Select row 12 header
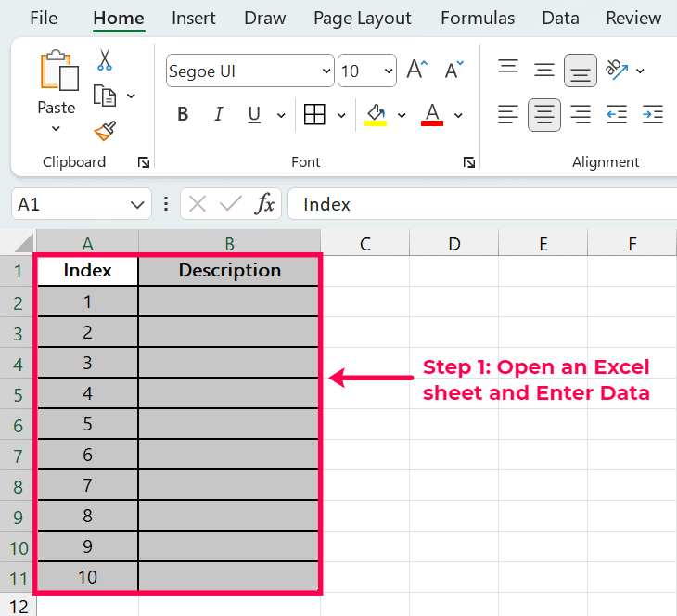 click(18, 605)
